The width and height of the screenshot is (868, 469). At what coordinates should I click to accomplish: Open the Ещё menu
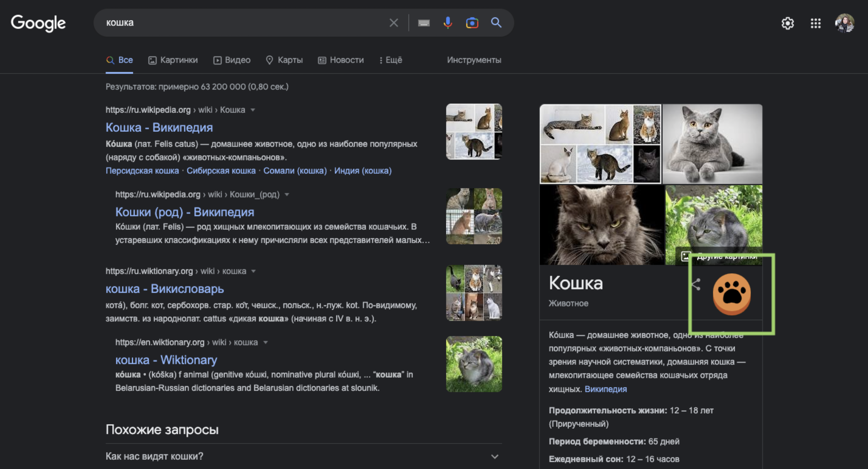[x=390, y=60]
